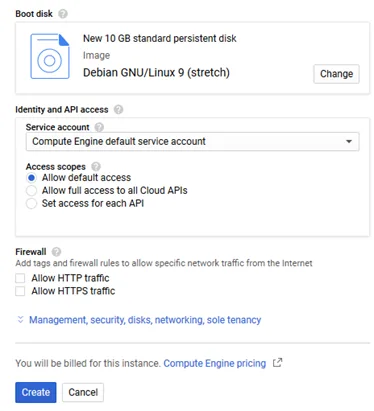The height and width of the screenshot is (411, 374).
Task: Click the Boot disk help icon
Action: [63, 14]
